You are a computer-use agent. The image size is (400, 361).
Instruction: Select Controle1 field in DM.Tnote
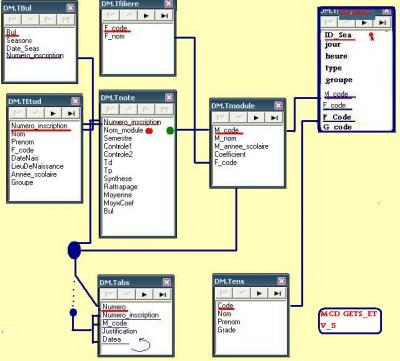tap(118, 146)
